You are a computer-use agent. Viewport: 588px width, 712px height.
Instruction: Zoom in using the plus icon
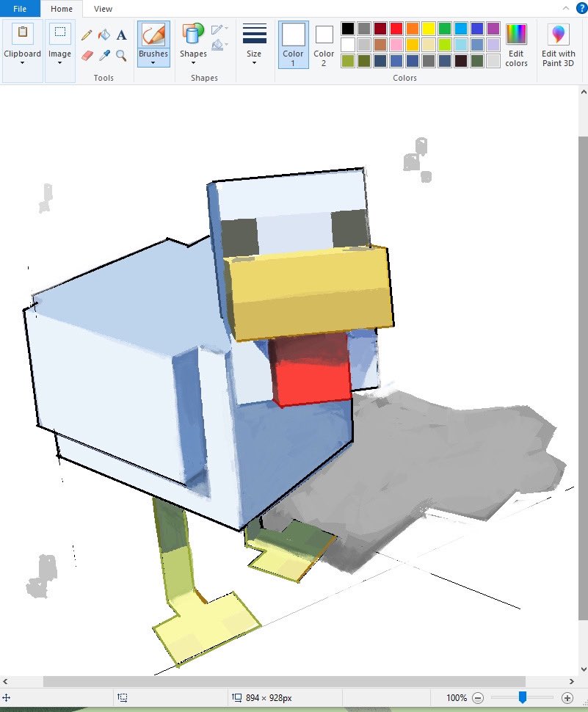coord(567,698)
